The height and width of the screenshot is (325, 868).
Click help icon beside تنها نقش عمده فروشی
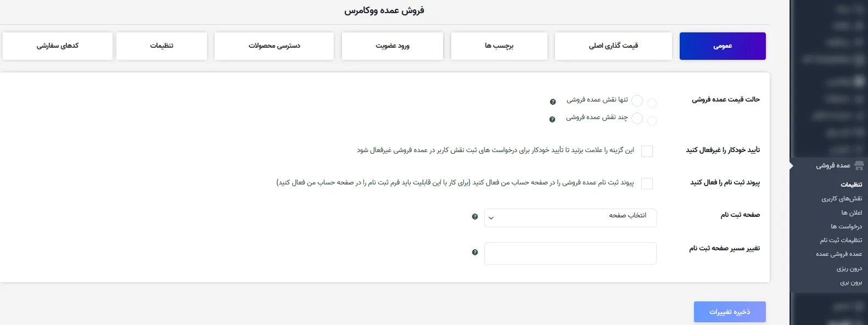[553, 102]
